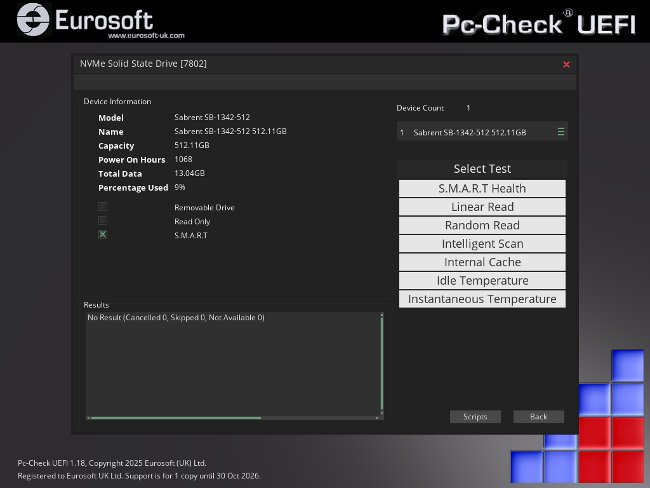Click the Results vertical scrollbar
The width and height of the screenshot is (650, 488).
[x=381, y=364]
